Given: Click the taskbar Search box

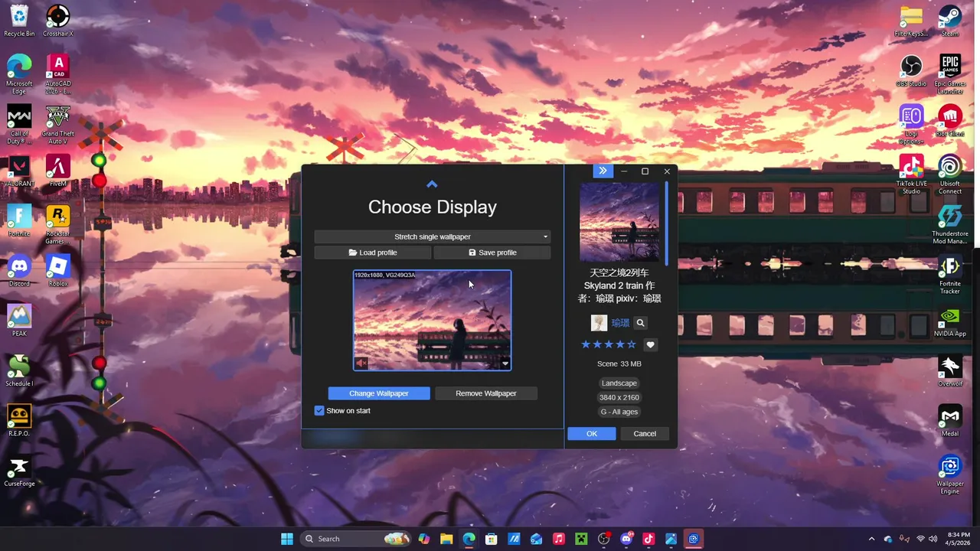Looking at the screenshot, I should pyautogui.click(x=355, y=539).
